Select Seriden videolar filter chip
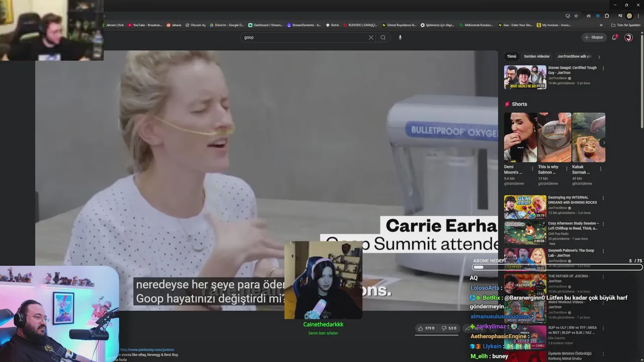 (537, 56)
